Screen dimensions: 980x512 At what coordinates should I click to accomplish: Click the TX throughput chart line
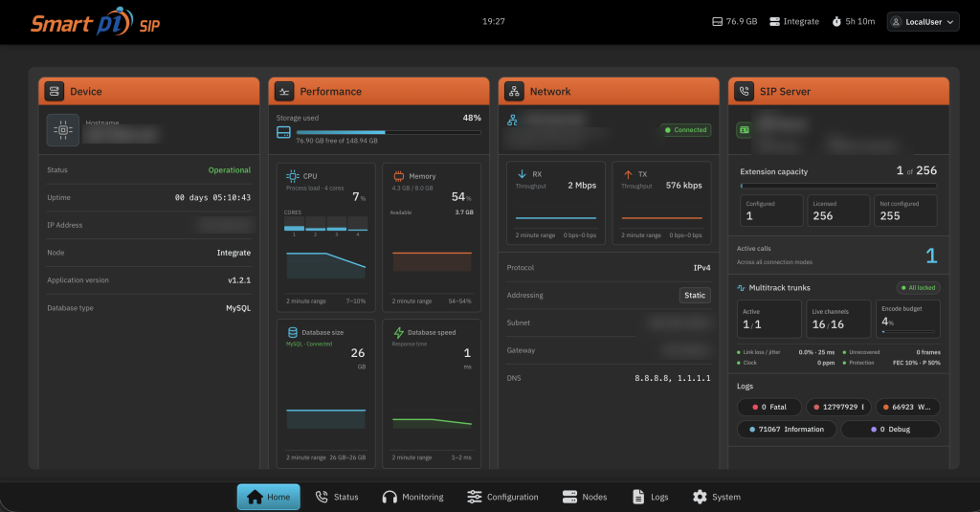662,218
